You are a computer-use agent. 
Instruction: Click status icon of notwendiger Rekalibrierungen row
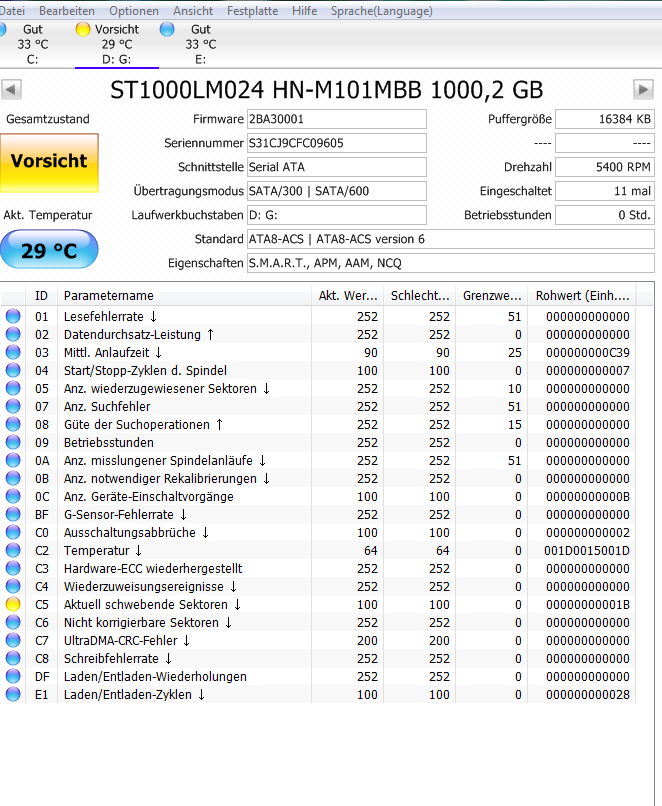coord(13,478)
